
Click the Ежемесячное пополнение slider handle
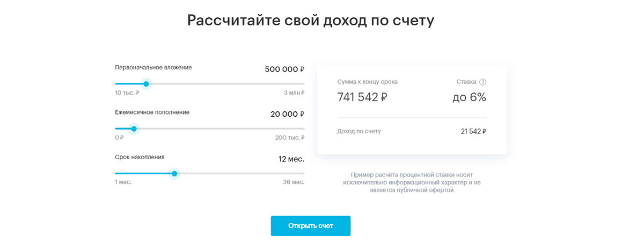click(x=134, y=129)
